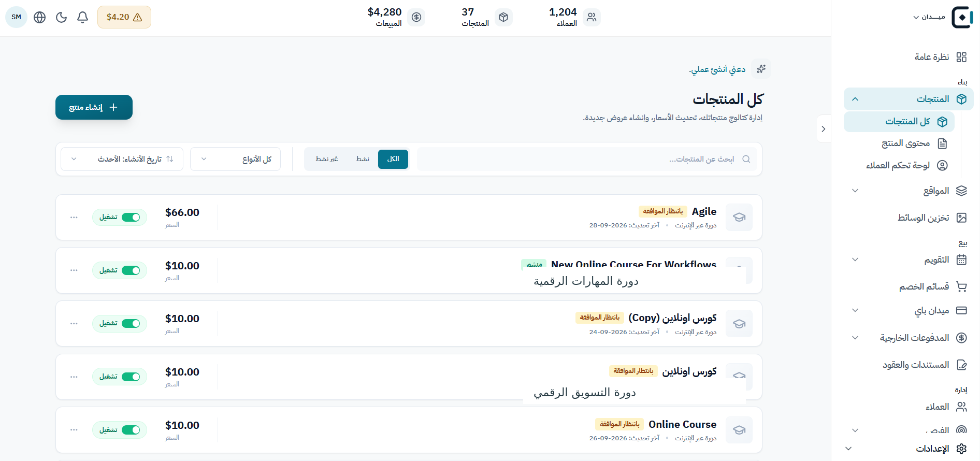This screenshot has width=980, height=461.
Task: Open كل المنتجات in the sidebar
Action: tap(899, 122)
